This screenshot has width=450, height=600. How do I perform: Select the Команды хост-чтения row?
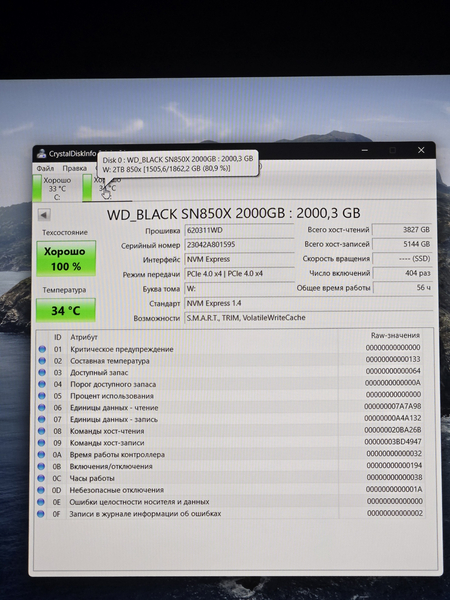tap(230, 431)
